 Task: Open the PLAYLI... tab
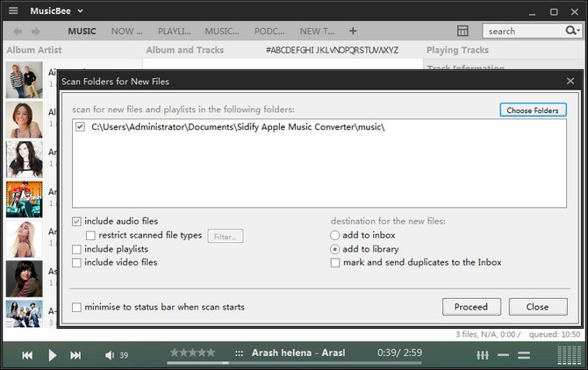[174, 31]
